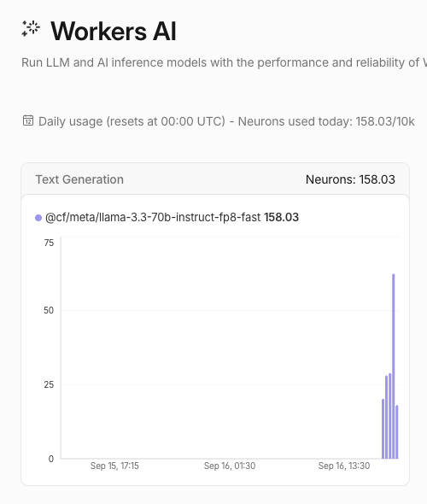Screen dimensions: 427x504
Task: Select the llama-3.3-70b-instruct-fp8-fast legend label
Action: pyautogui.click(x=153, y=217)
